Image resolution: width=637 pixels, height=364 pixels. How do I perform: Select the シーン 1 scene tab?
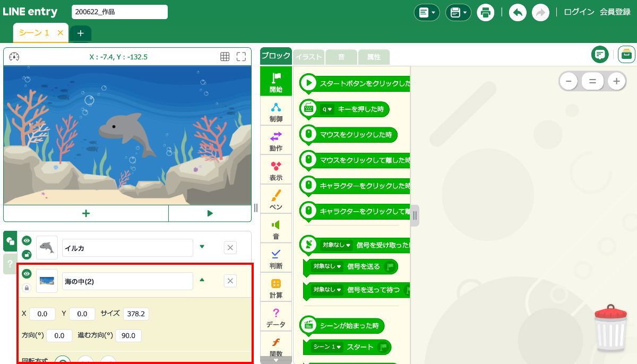[x=34, y=33]
